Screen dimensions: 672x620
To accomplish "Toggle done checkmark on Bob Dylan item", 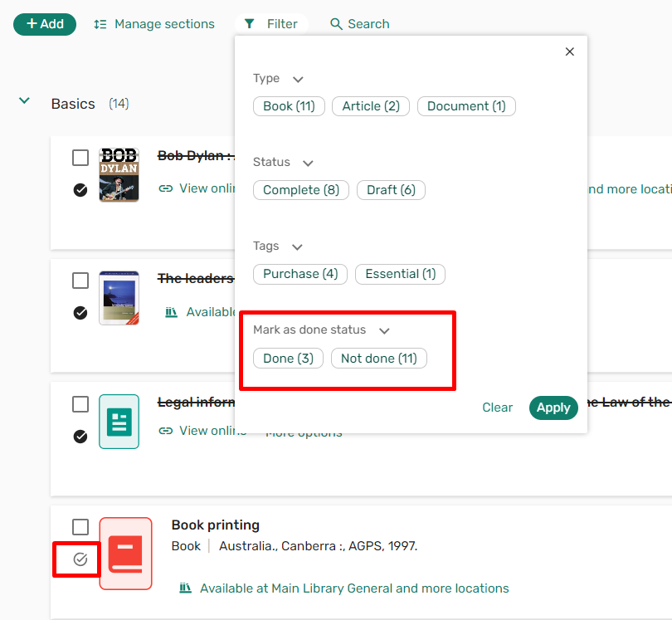I will point(80,189).
